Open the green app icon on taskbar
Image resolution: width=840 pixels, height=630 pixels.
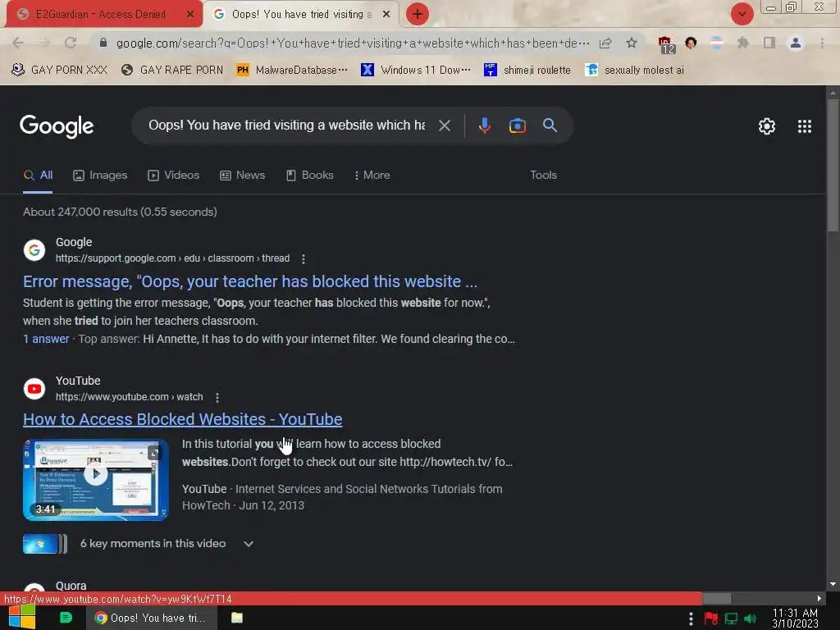[x=66, y=618]
